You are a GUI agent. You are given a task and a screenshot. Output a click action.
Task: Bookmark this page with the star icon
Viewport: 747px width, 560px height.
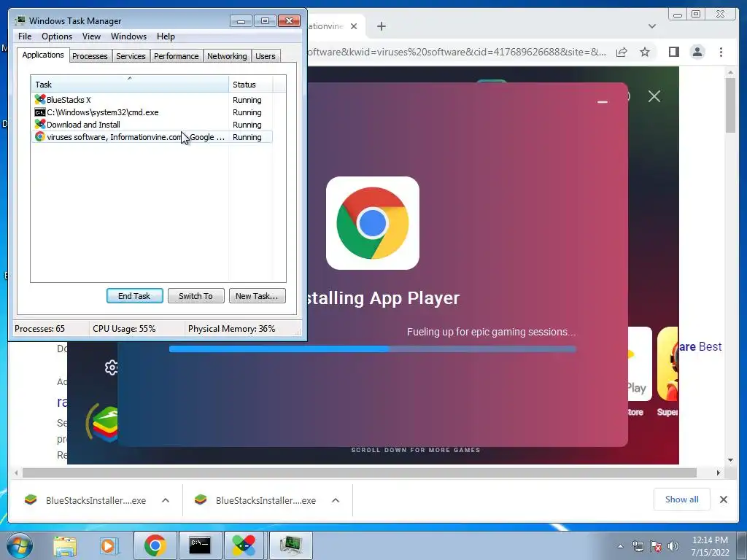pyautogui.click(x=645, y=52)
